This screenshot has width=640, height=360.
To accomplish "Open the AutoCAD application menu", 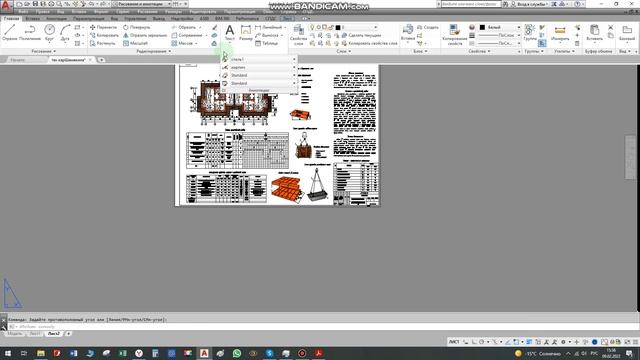I will point(6,5).
